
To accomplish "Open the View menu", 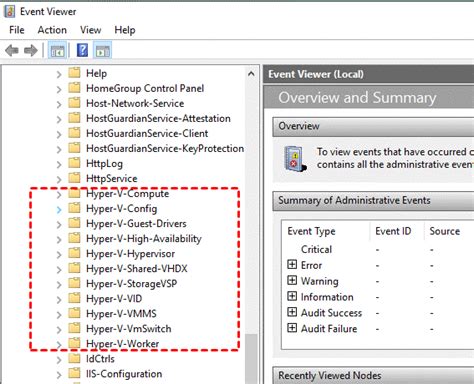I will [x=90, y=30].
